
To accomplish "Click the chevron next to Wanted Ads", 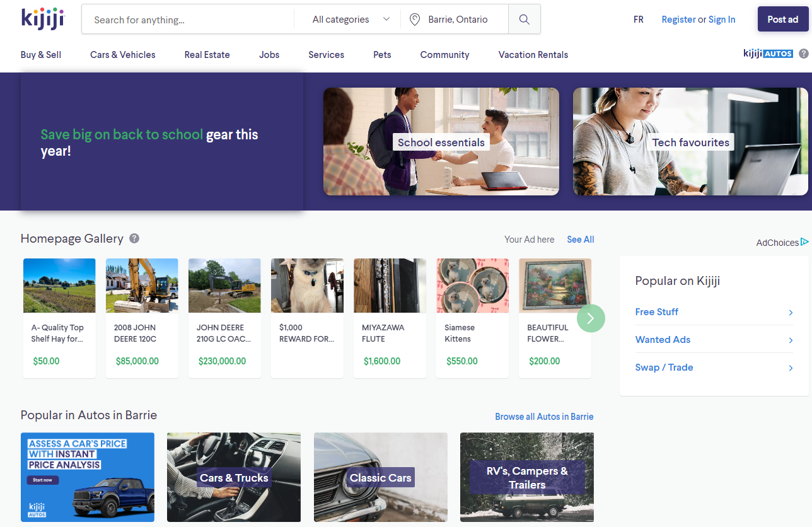I will pos(791,340).
